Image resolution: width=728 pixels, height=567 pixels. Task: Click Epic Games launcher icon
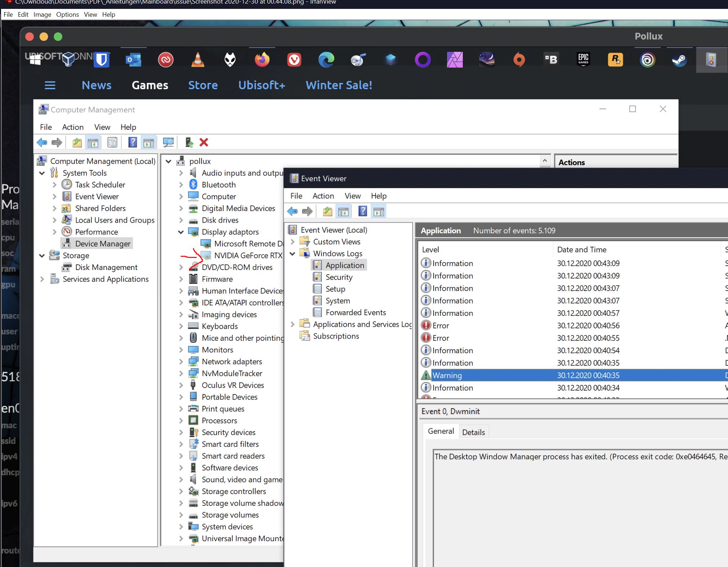click(583, 60)
